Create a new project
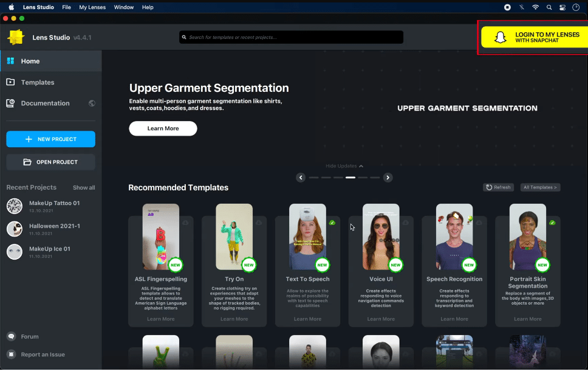 point(50,139)
